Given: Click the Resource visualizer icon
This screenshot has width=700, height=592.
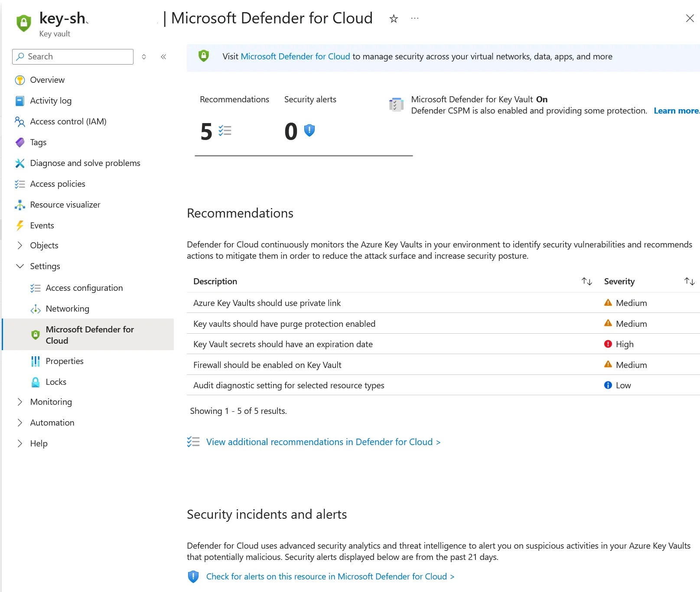Looking at the screenshot, I should click(x=20, y=205).
